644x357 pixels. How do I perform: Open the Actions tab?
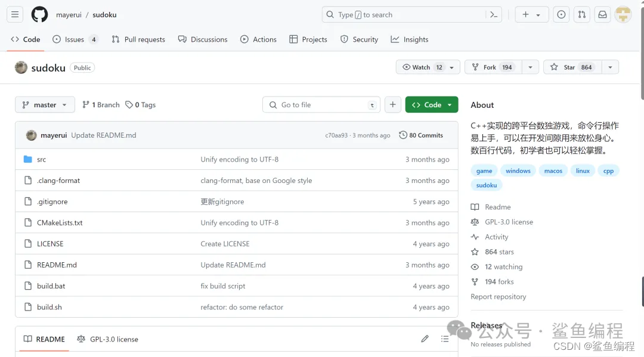coord(258,39)
